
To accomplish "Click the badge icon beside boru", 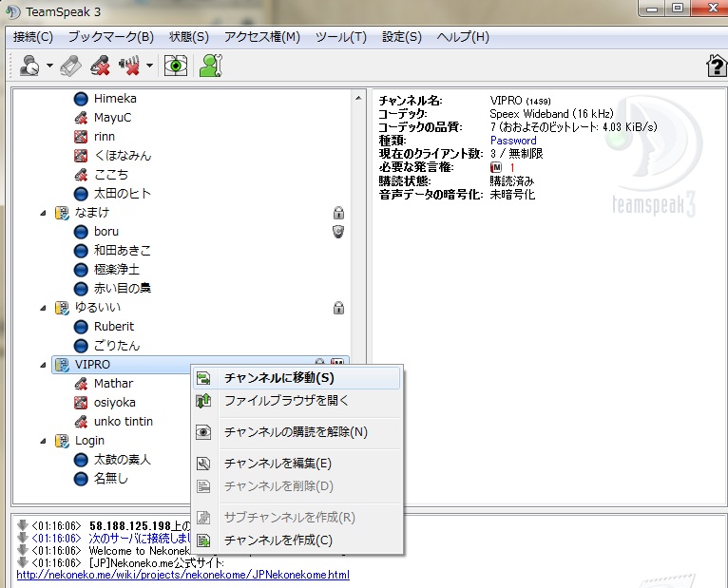I will click(338, 232).
